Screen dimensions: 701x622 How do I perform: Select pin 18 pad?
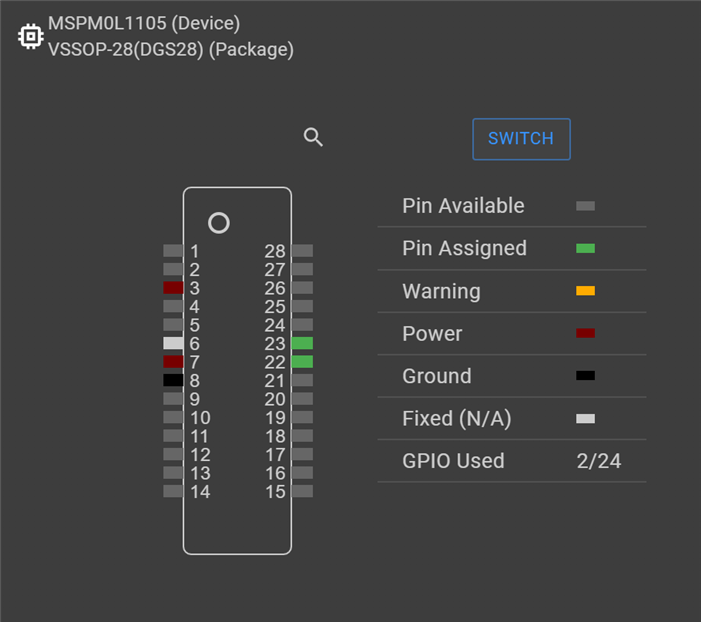302,436
